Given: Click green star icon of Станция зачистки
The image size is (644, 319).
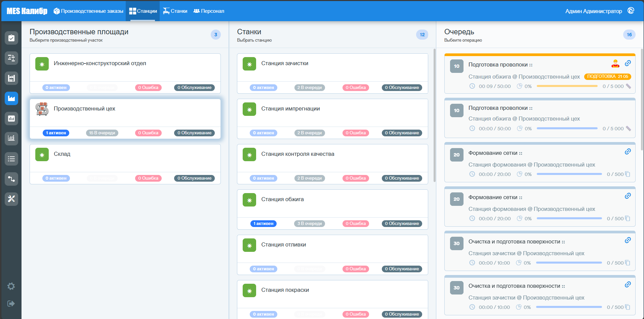Looking at the screenshot, I should (x=249, y=64).
